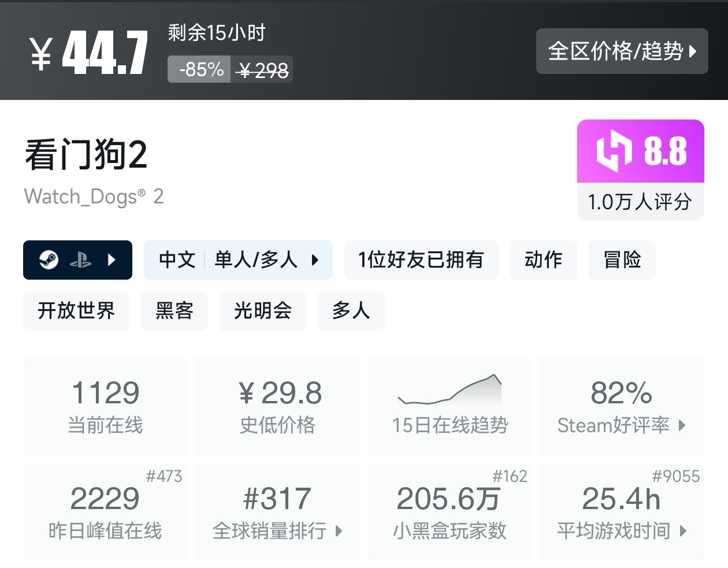This screenshot has width=728, height=568.
Task: Tap the #473 rank label
Action: 164,476
